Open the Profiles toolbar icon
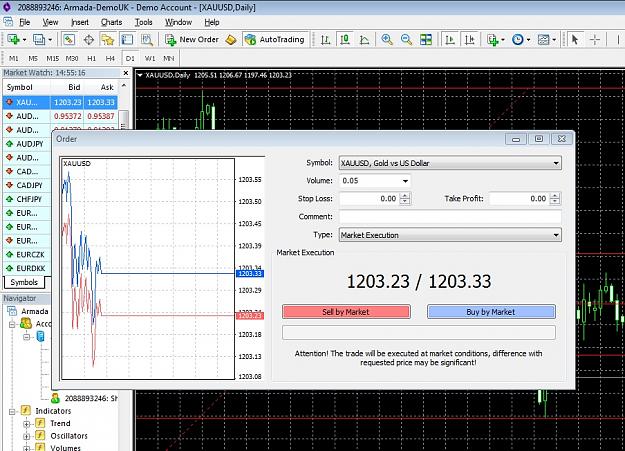This screenshot has height=451, width=625. coord(39,39)
